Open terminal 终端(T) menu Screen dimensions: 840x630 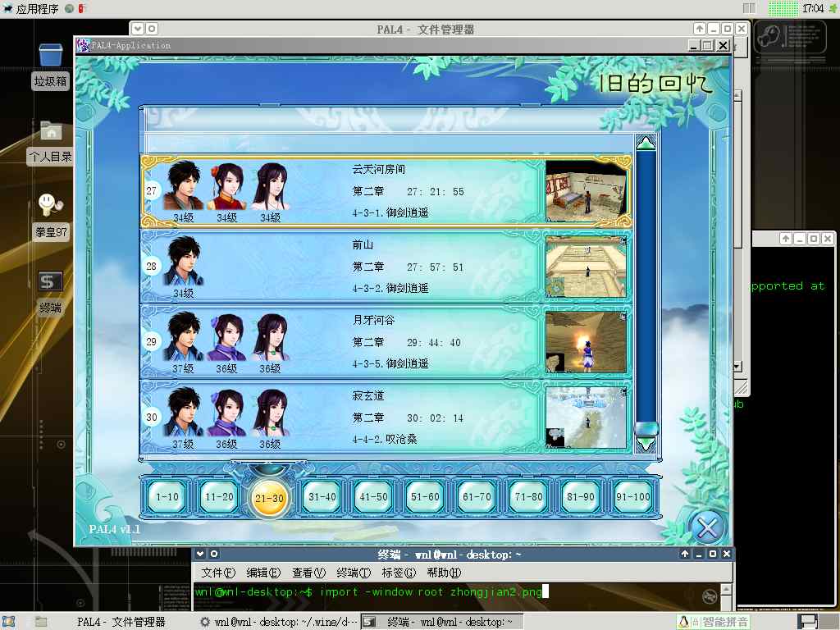tap(354, 573)
